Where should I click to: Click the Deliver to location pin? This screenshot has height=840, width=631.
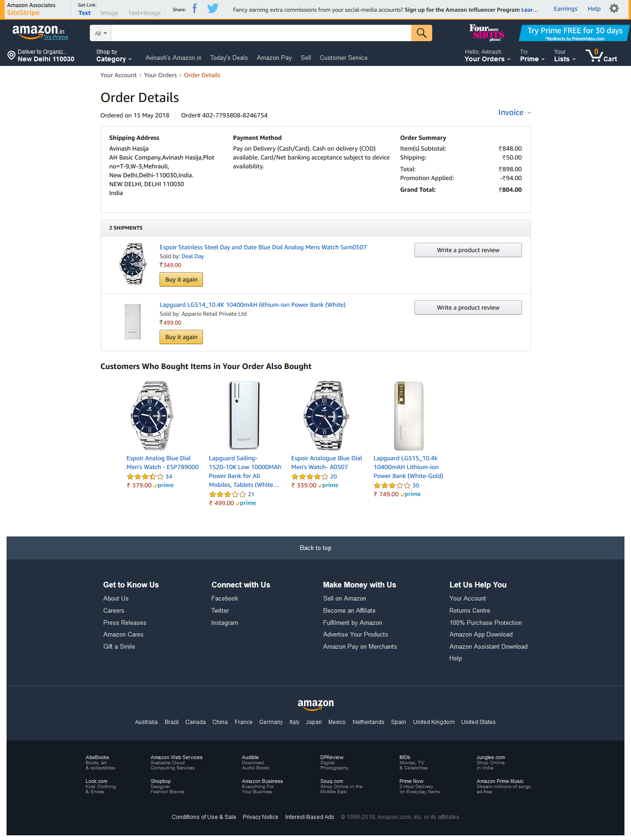click(x=11, y=55)
